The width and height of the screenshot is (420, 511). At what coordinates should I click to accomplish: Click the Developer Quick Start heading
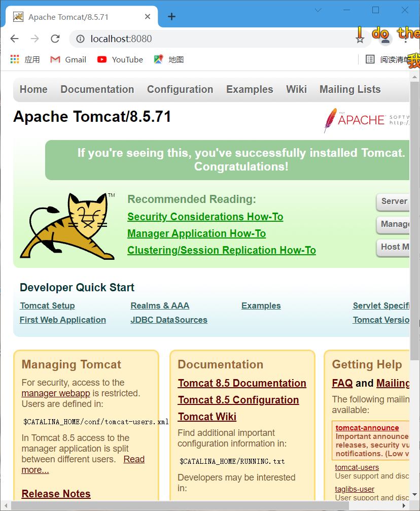(x=77, y=287)
